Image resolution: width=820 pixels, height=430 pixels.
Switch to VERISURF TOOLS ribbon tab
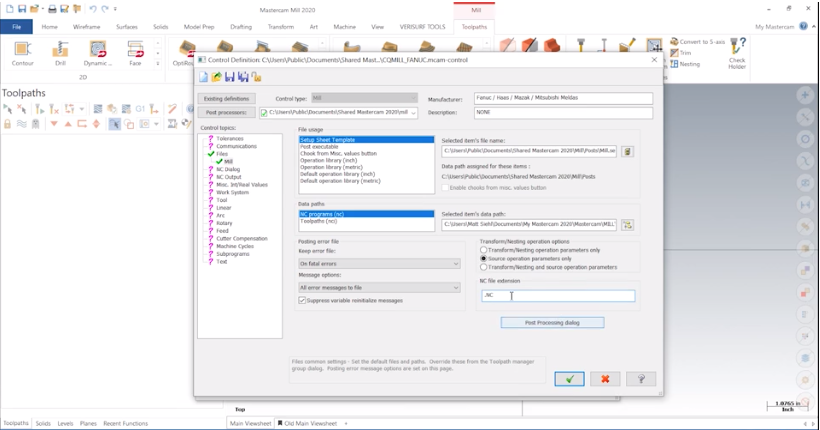pyautogui.click(x=423, y=27)
